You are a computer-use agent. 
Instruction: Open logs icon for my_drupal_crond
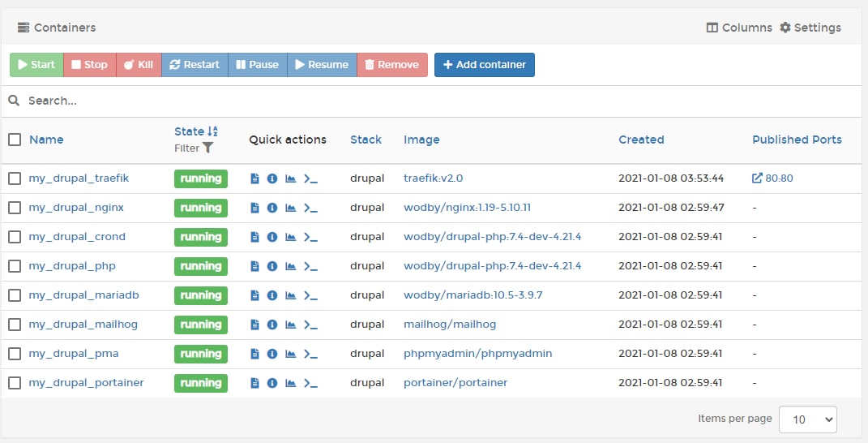point(254,237)
